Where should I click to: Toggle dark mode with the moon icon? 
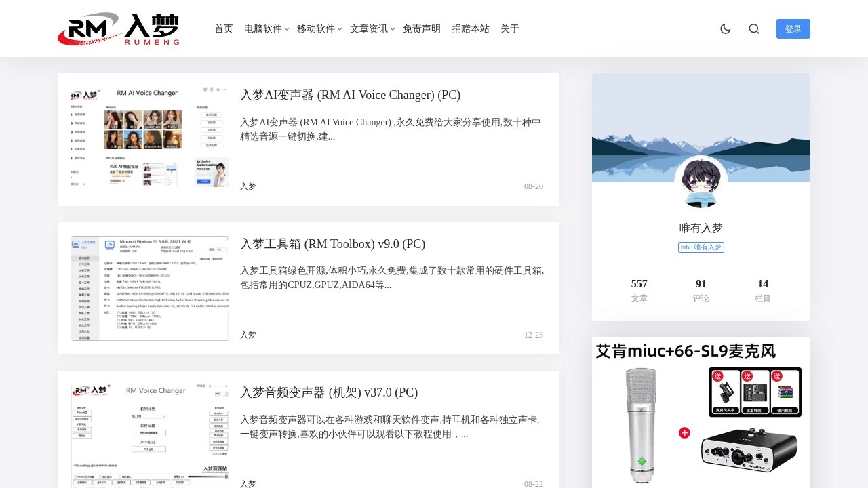coord(725,28)
